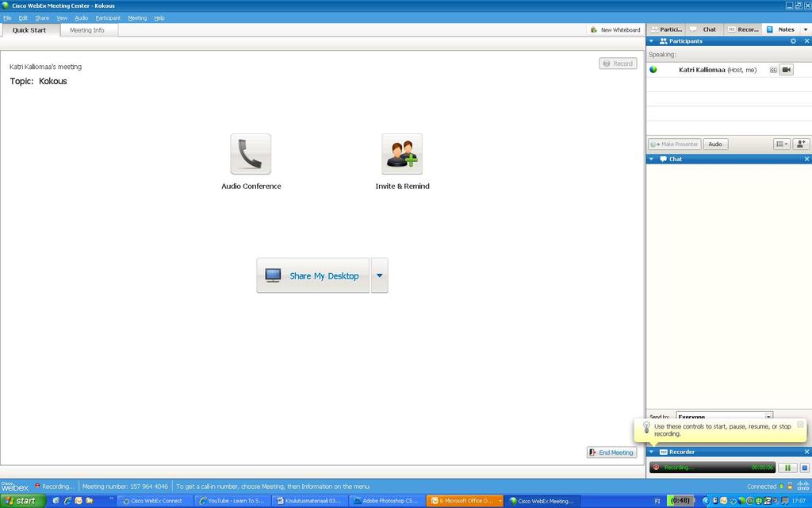Switch to Microsoft Office Outlook taskbar group
812x508 pixels.
(465, 501)
